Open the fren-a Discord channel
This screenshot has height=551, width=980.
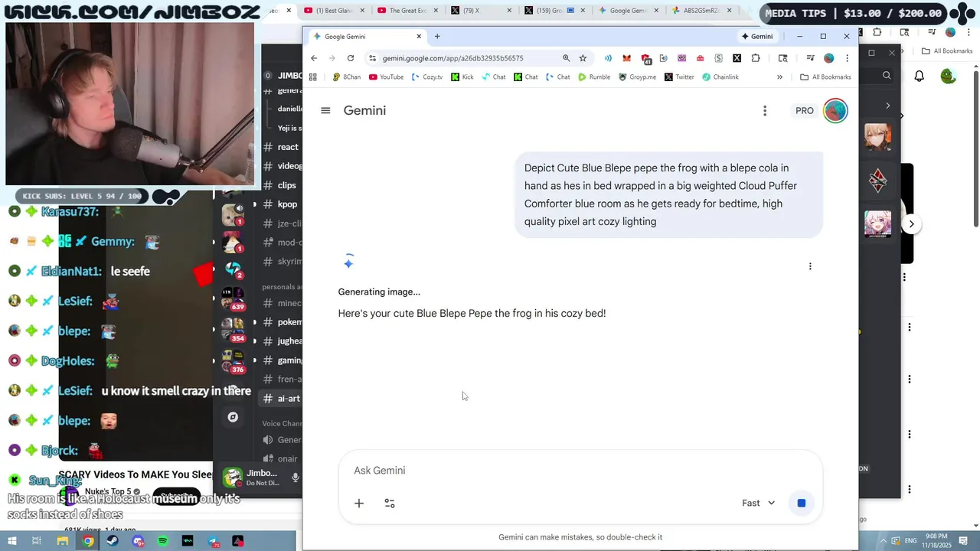[x=282, y=380]
